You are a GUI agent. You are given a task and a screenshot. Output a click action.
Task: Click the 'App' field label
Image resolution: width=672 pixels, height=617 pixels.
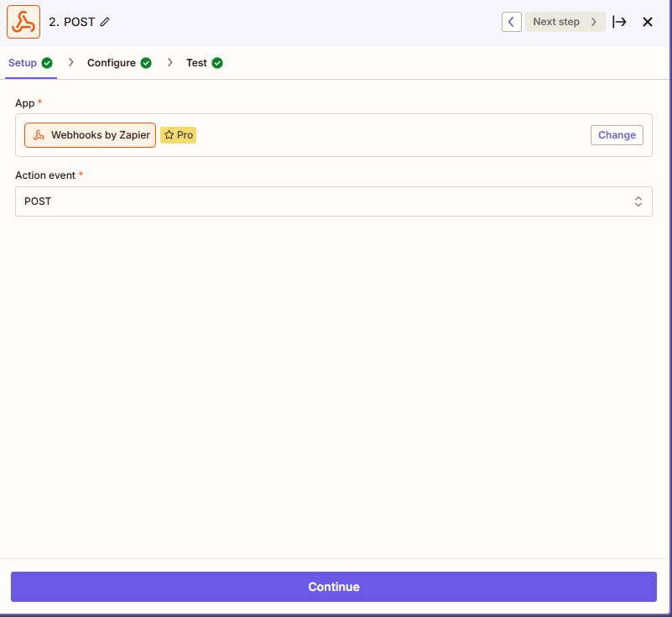pyautogui.click(x=25, y=103)
